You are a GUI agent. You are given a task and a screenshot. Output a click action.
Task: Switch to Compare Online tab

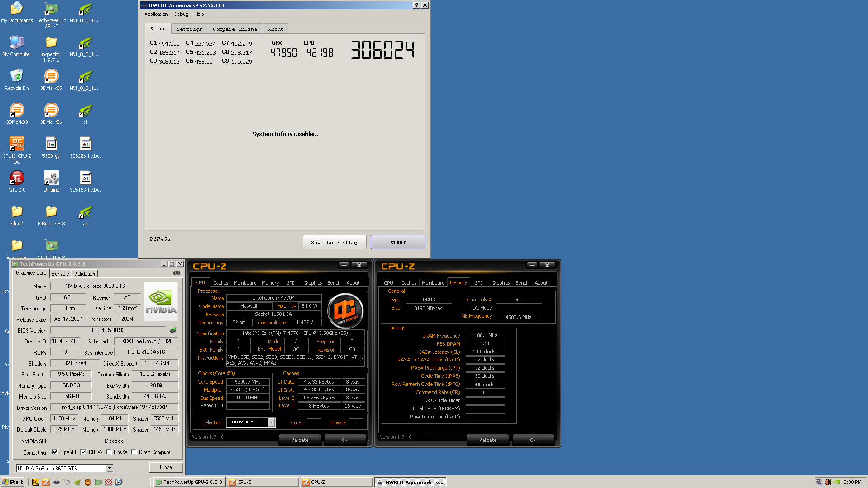(235, 29)
